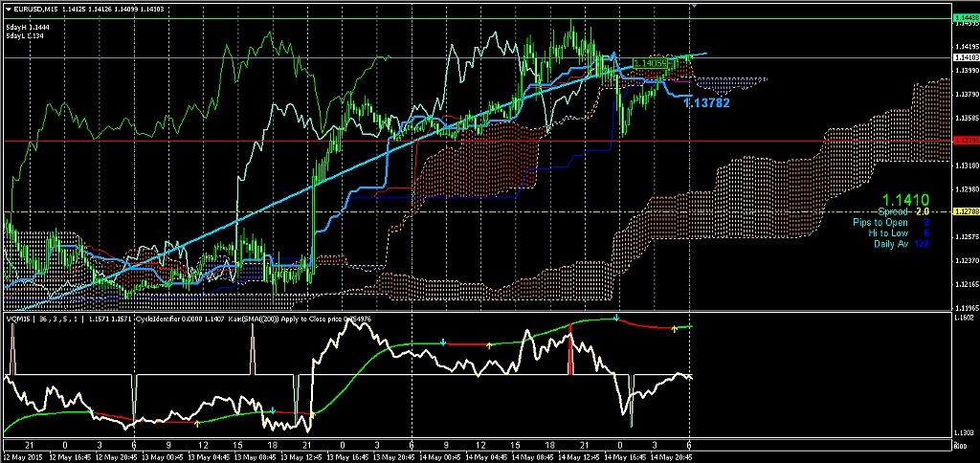Click the 1.13790 price scale value
The height and width of the screenshot is (463, 980).
click(x=967, y=94)
